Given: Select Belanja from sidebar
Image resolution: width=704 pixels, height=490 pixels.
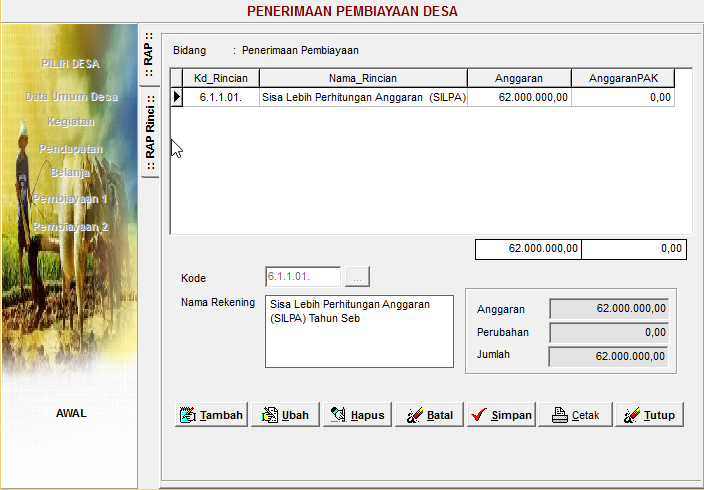Looking at the screenshot, I should point(70,172).
